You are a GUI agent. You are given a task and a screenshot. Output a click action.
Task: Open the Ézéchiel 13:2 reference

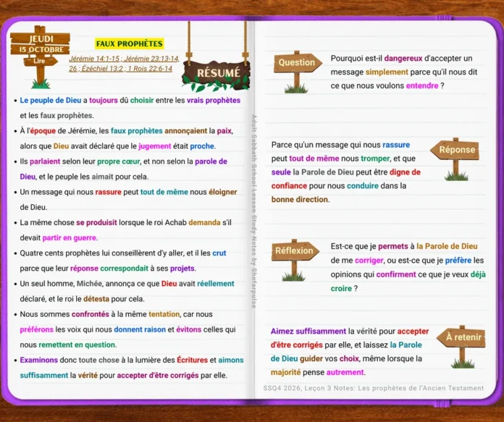click(x=103, y=69)
